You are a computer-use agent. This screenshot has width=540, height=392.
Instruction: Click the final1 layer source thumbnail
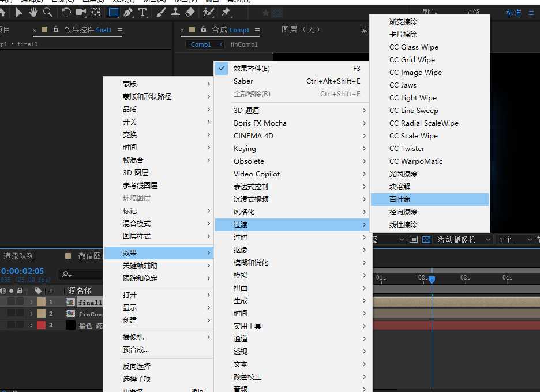point(70,302)
